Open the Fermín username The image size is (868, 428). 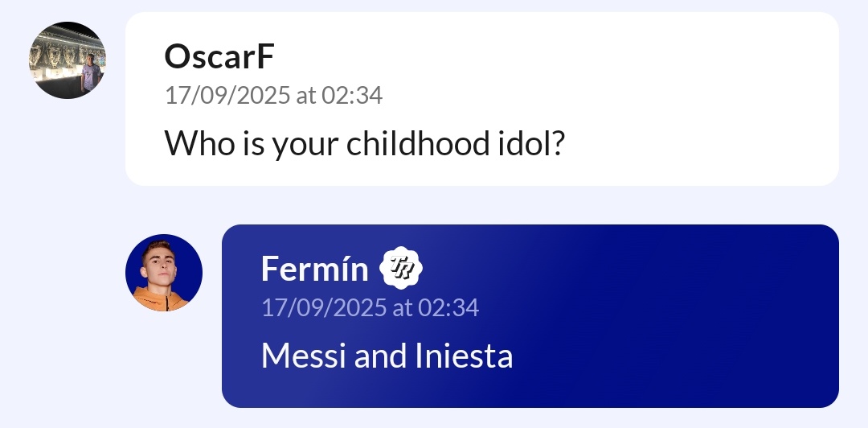[x=314, y=269]
